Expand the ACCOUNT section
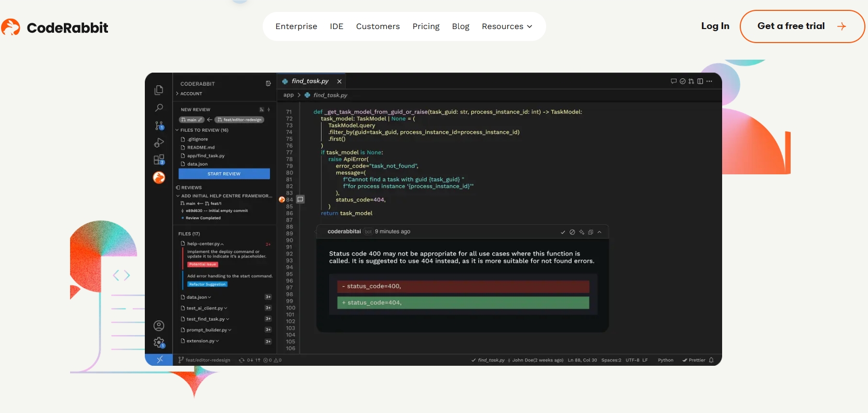This screenshot has height=413, width=868. click(191, 94)
